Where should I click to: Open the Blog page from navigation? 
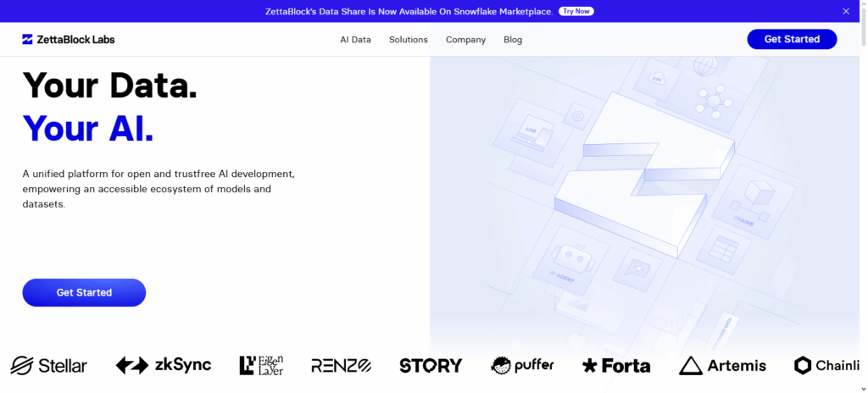click(513, 40)
